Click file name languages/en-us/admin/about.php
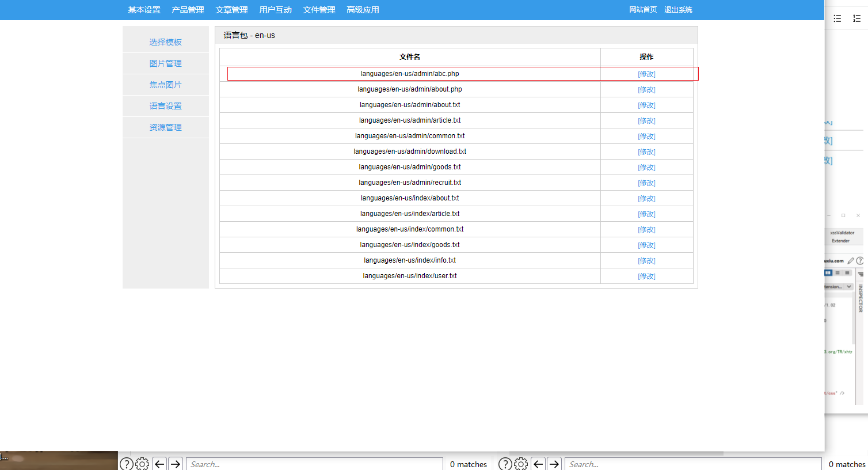Screen dimensions: 868x470 [x=410, y=89]
